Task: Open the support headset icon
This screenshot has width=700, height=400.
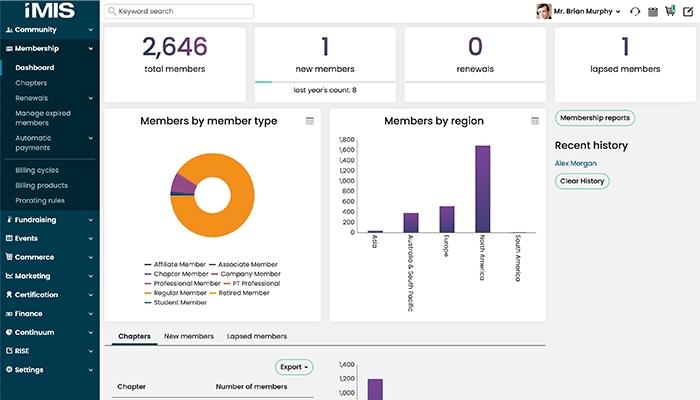Action: [x=635, y=12]
